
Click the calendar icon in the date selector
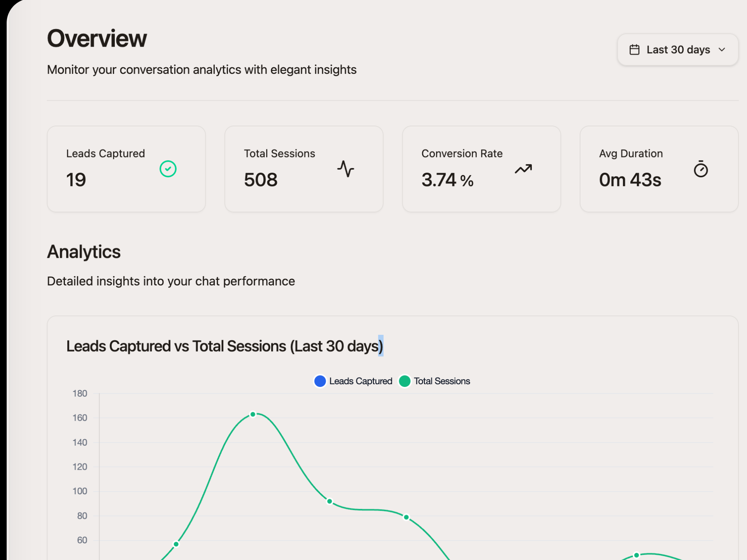click(635, 49)
